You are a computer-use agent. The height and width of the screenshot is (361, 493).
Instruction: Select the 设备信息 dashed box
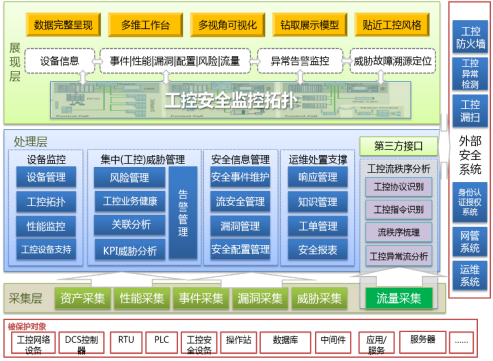coord(60,61)
